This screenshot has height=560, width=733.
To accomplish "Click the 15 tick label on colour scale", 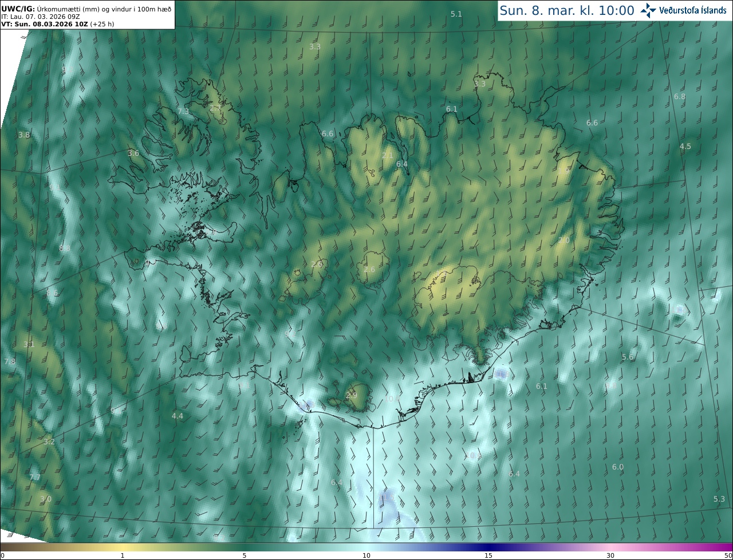I will [x=488, y=555].
